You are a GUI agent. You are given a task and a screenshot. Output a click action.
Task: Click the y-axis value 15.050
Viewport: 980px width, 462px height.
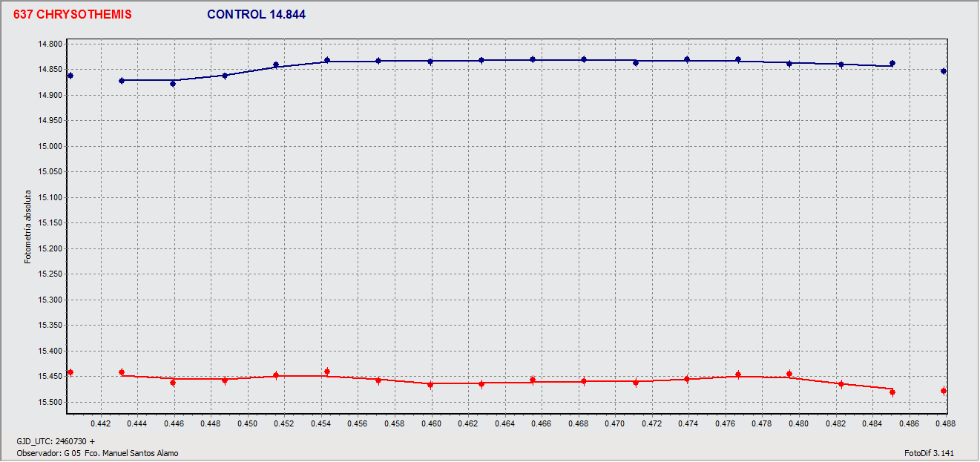[49, 172]
